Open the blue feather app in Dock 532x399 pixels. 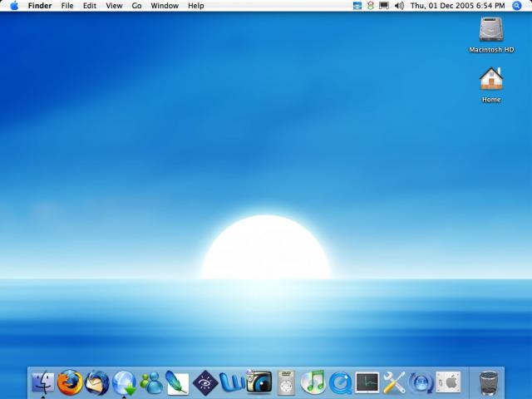tap(177, 382)
